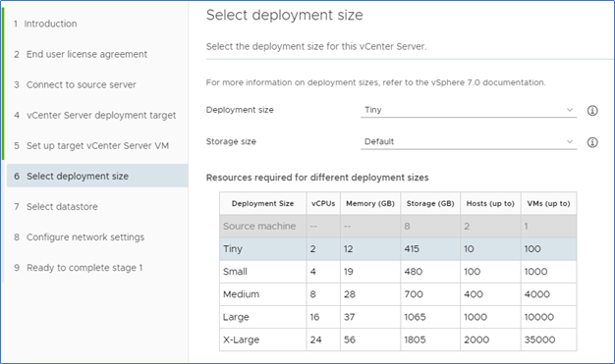Click the 16 vCPUs value for Large
The height and width of the screenshot is (364, 615).
tap(314, 317)
